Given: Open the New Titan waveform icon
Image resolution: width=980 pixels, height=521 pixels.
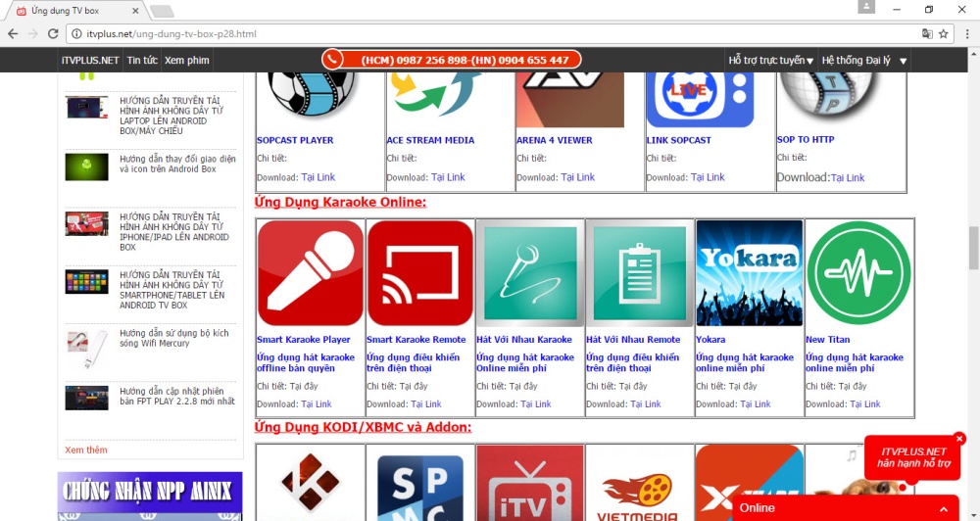Looking at the screenshot, I should coord(859,273).
